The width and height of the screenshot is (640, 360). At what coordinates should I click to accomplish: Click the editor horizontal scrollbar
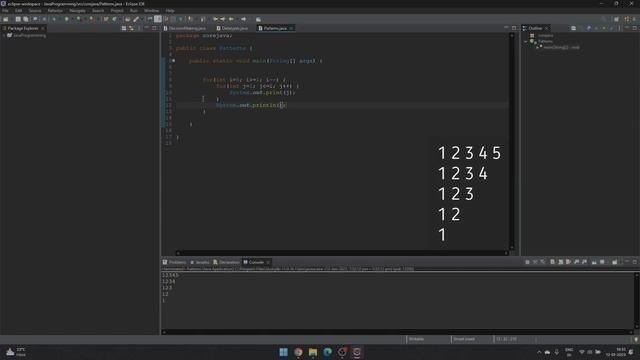tap(342, 253)
